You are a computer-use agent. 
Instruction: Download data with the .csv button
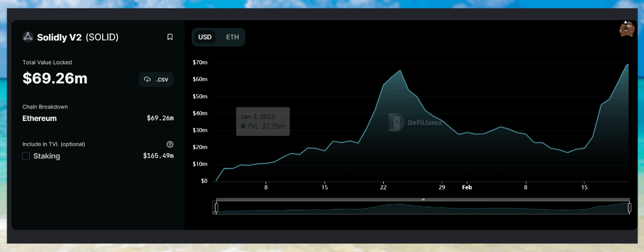tap(156, 79)
